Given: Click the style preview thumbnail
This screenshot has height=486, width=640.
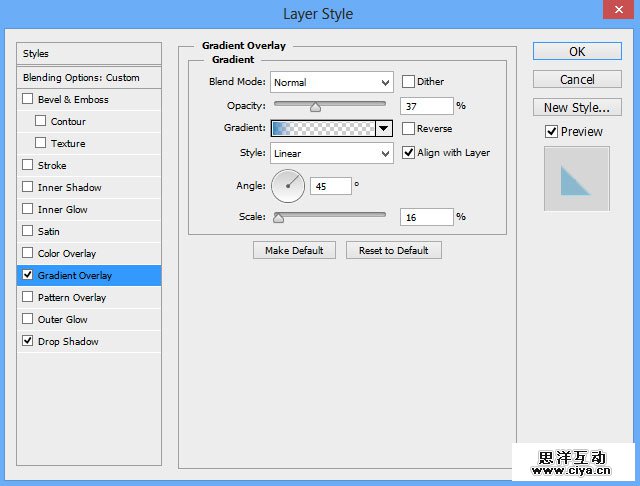Looking at the screenshot, I should (x=576, y=179).
